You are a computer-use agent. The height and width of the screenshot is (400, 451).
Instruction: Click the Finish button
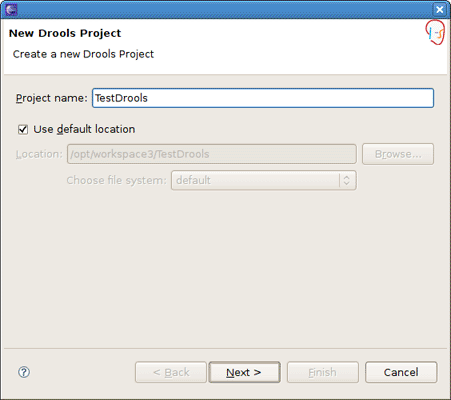pos(323,372)
